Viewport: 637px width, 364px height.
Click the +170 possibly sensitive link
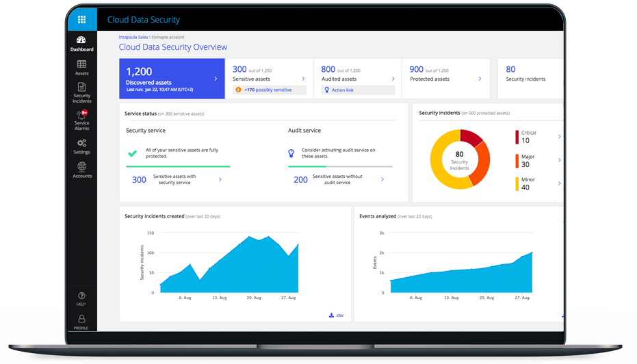268,90
